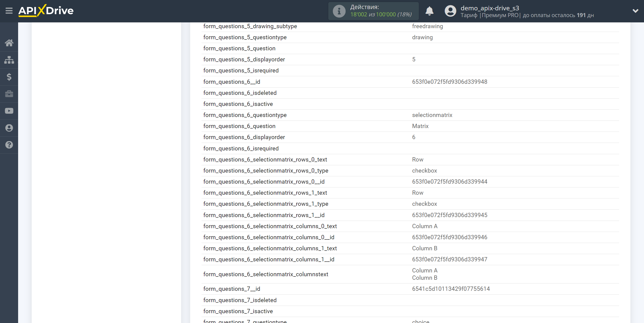Select form_questions_6_isactive row
644x323 pixels.
coord(410,104)
